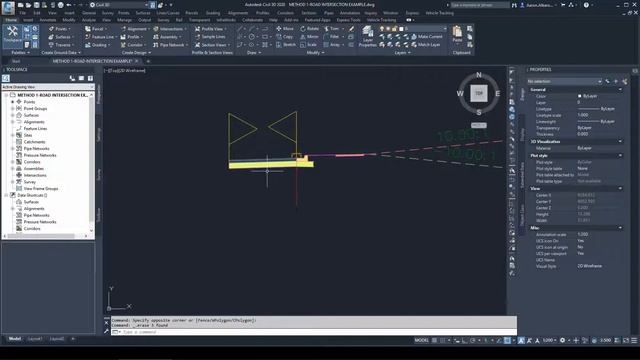Click the TOP face of ViewCube
Screen dimensions: 640x360
tap(479, 93)
